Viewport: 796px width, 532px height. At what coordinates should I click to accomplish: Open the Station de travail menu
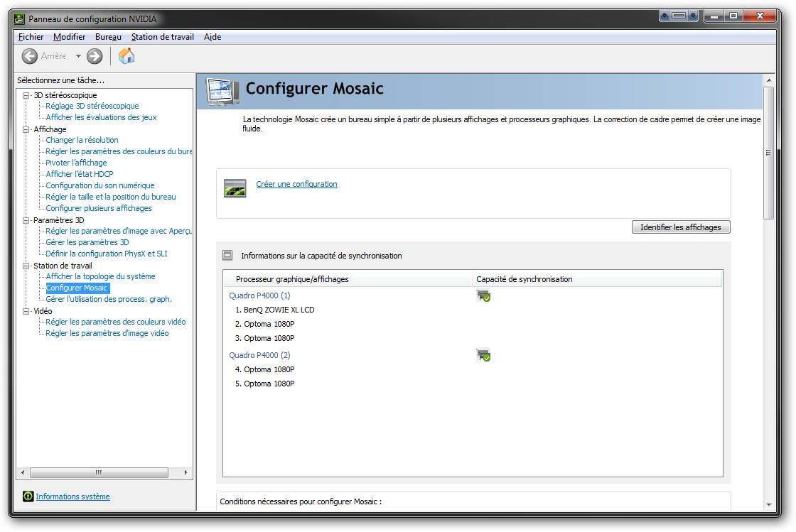point(162,37)
